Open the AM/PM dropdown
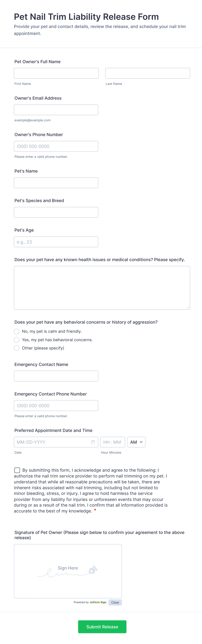The width and height of the screenshot is (202, 644). click(136, 442)
